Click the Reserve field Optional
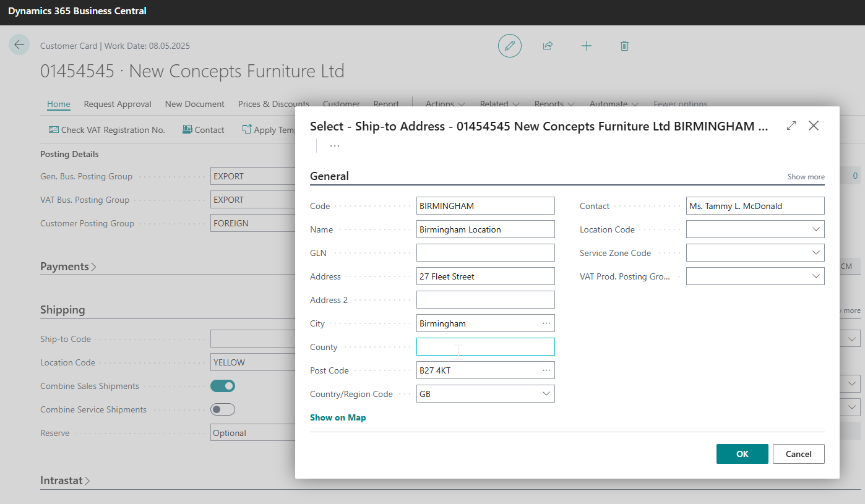Viewport: 865px width, 504px height. tap(252, 433)
